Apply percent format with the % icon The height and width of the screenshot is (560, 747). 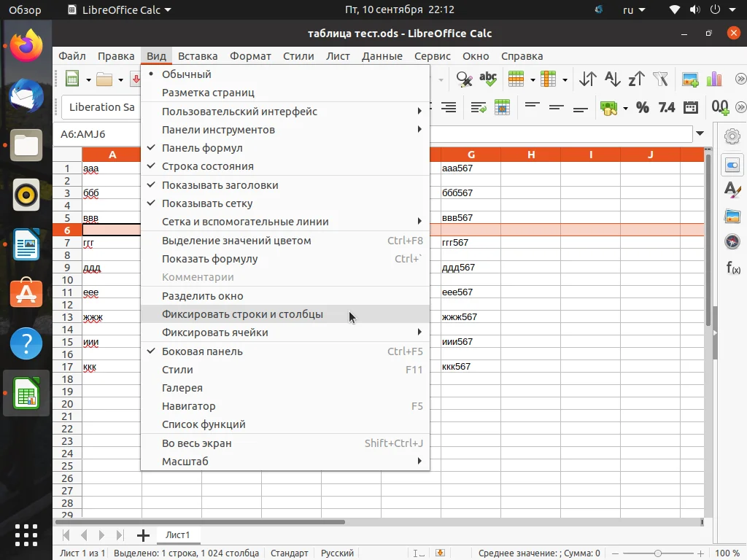(x=642, y=107)
